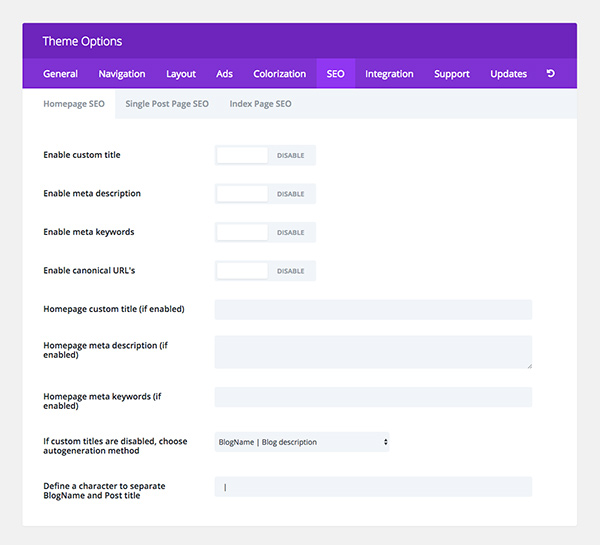Open the title autogeneration method dropdown

click(x=302, y=442)
